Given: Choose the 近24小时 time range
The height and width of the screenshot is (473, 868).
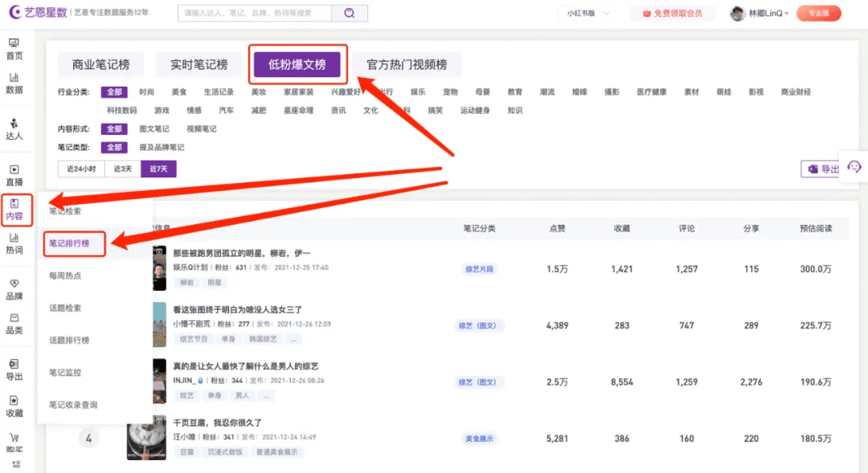Looking at the screenshot, I should [81, 169].
